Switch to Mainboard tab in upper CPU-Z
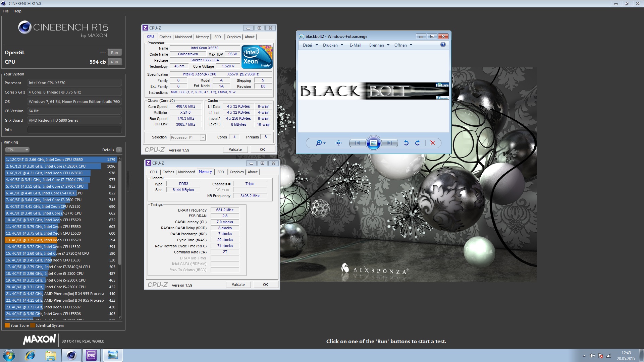Screen dimensions: 644x362 183,37
